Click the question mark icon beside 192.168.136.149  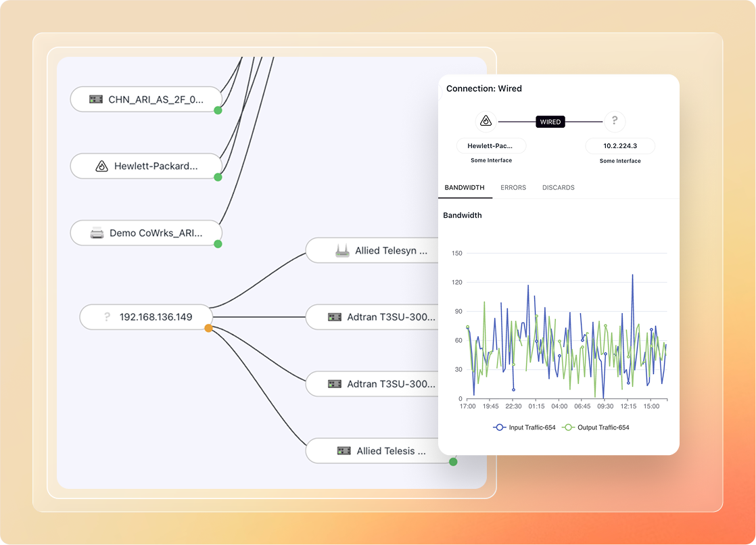coord(107,316)
